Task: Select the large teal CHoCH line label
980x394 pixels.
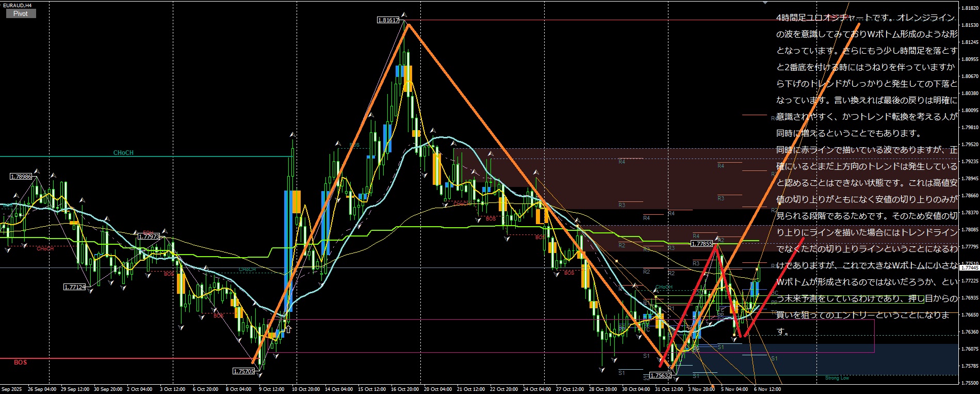Action: click(123, 153)
